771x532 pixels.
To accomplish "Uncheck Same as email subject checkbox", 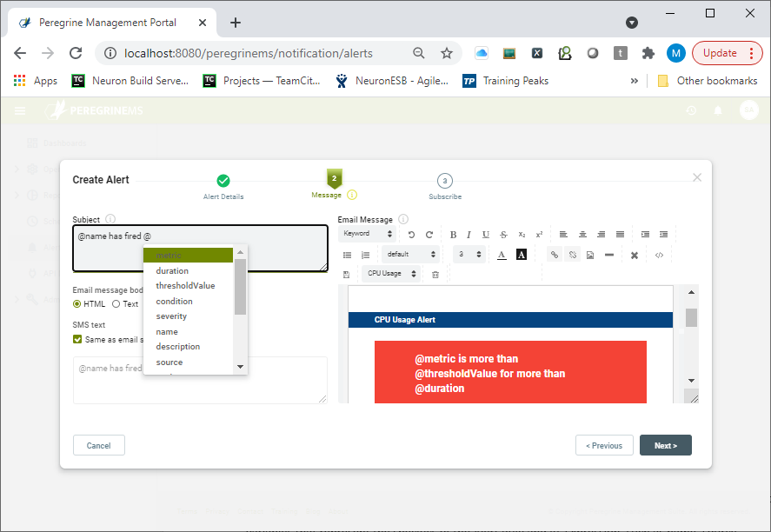I will (x=77, y=339).
